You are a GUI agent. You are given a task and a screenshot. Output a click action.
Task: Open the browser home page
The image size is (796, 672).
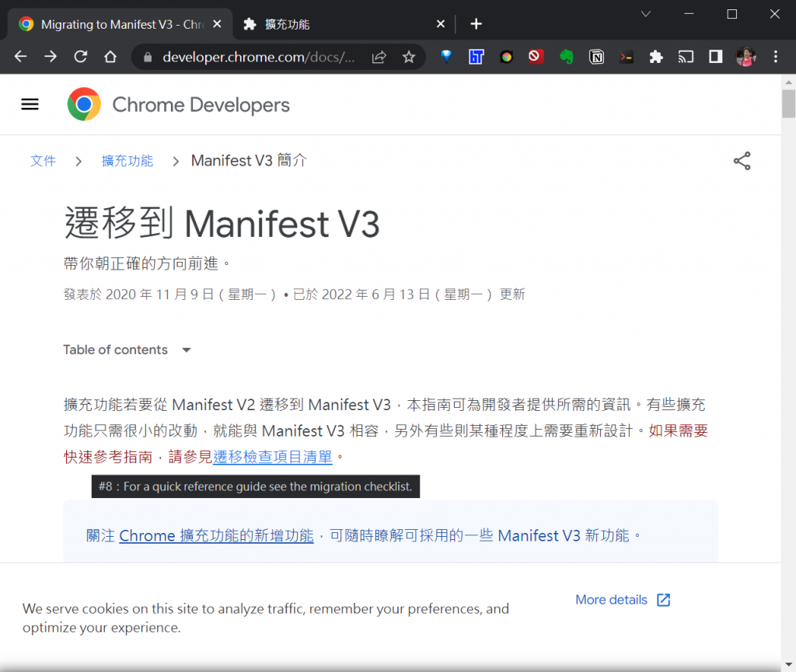tap(110, 56)
